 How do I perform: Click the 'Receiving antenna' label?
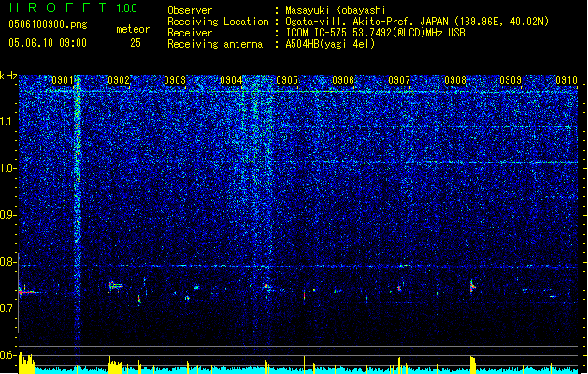215,44
